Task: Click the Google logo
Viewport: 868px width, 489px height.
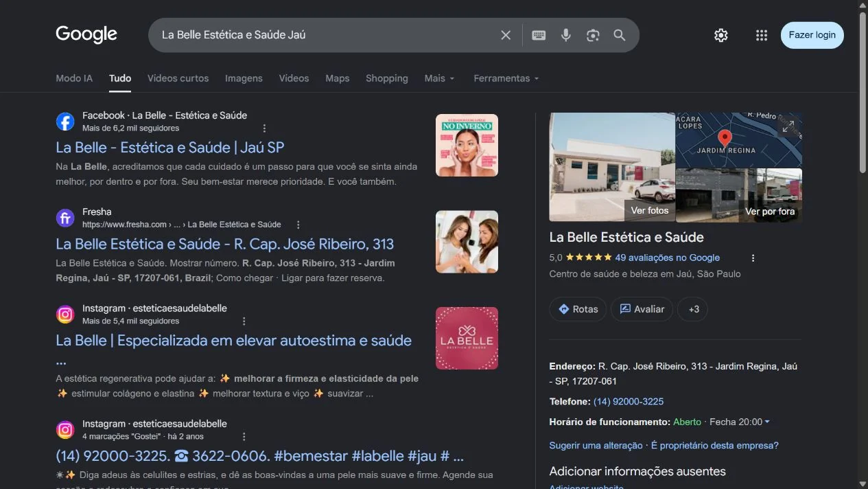Action: click(86, 34)
